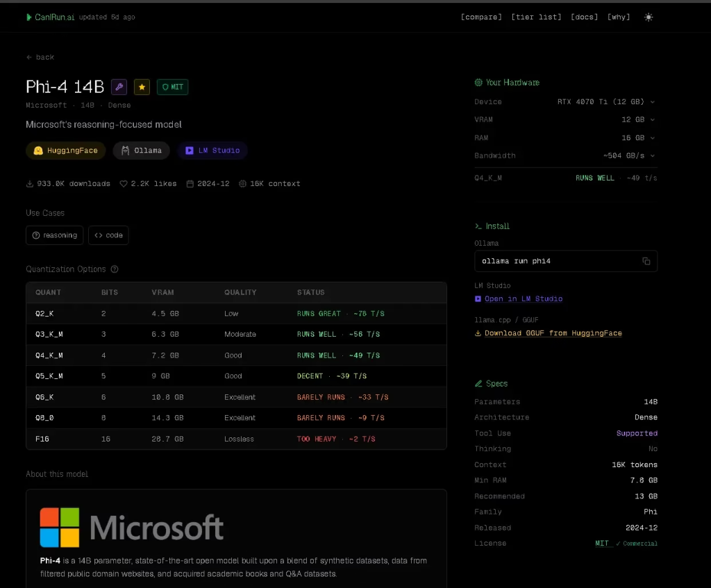Expand the RAM 16 GB dropdown

click(637, 138)
